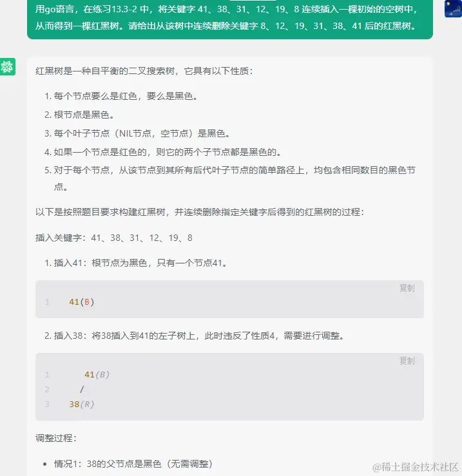The image size is (462, 476).
Task: Click '38(R)' in the second code block
Action: [82, 404]
